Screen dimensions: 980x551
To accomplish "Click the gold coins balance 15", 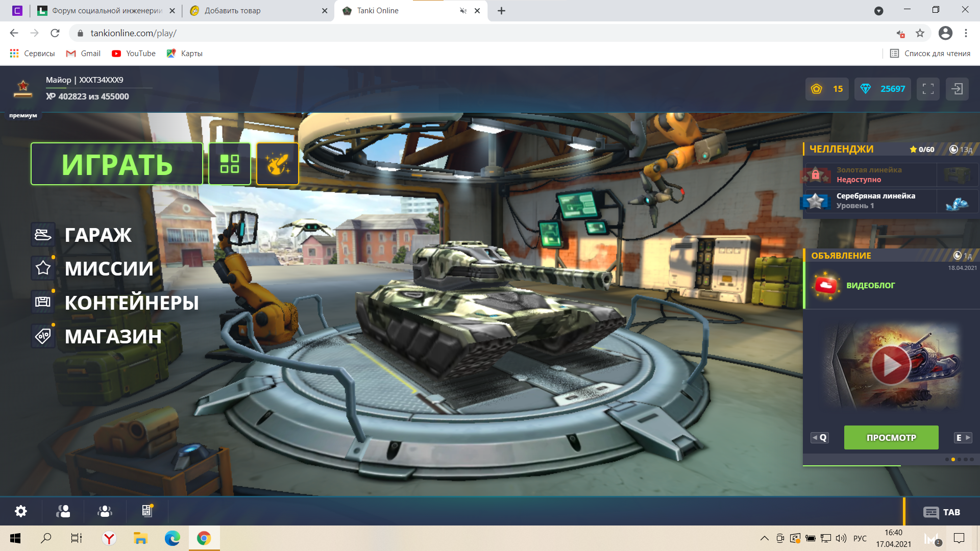I will pos(827,89).
